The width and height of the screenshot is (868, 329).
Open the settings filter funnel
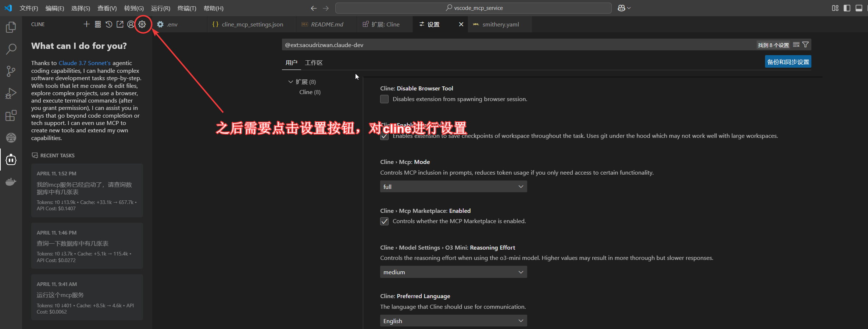(806, 45)
